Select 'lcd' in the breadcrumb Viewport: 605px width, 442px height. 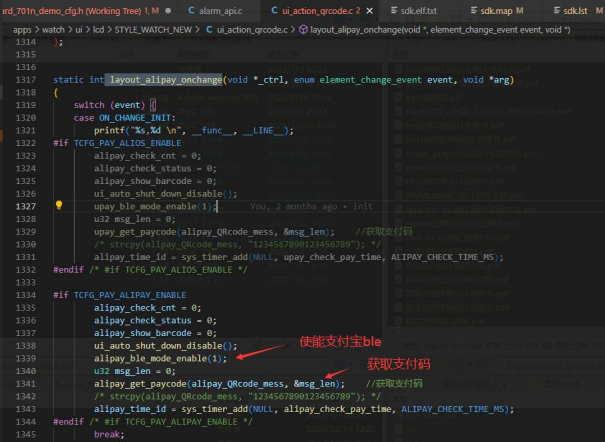click(98, 30)
